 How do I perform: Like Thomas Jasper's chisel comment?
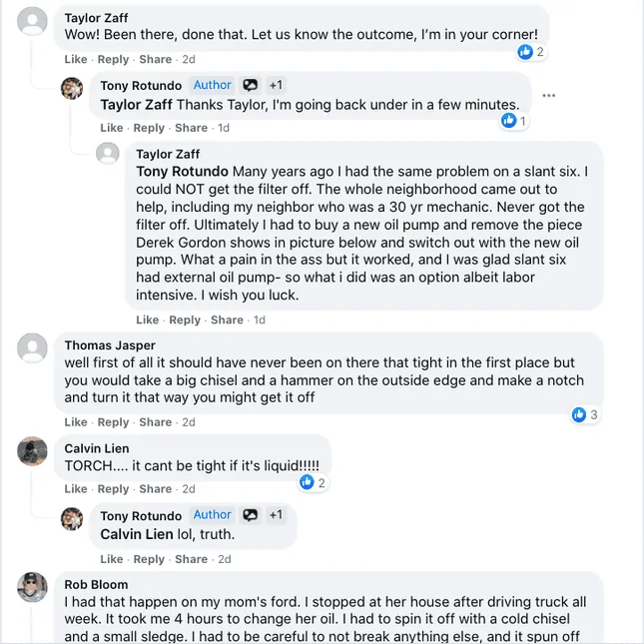point(76,422)
